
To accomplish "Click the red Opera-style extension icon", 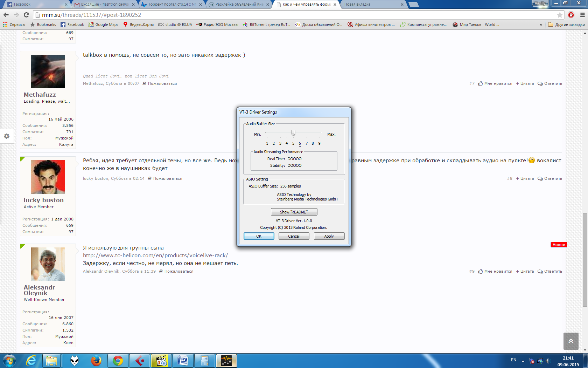I will (x=571, y=15).
